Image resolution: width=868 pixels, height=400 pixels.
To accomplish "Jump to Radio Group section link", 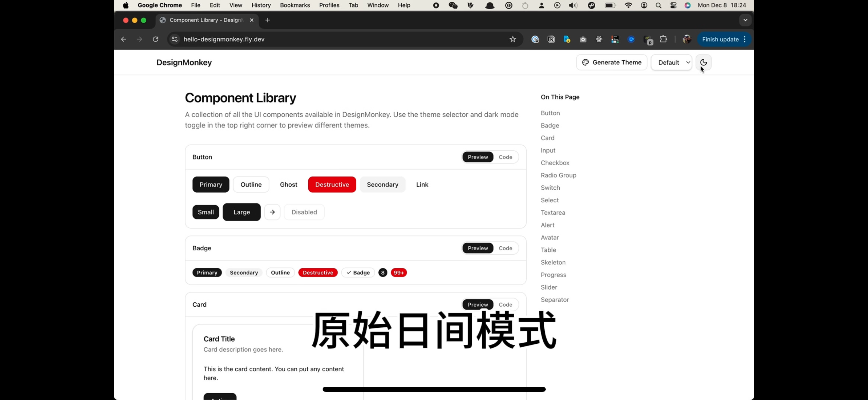I will tap(558, 175).
